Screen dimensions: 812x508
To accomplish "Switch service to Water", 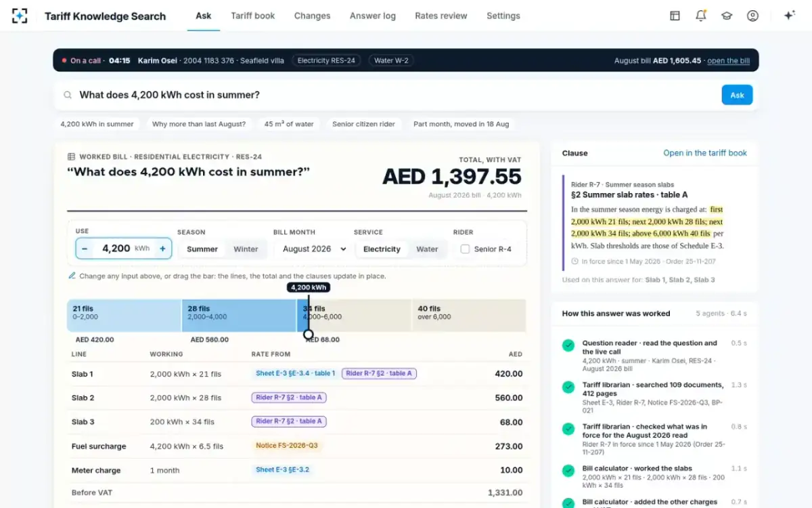I will click(x=427, y=249).
